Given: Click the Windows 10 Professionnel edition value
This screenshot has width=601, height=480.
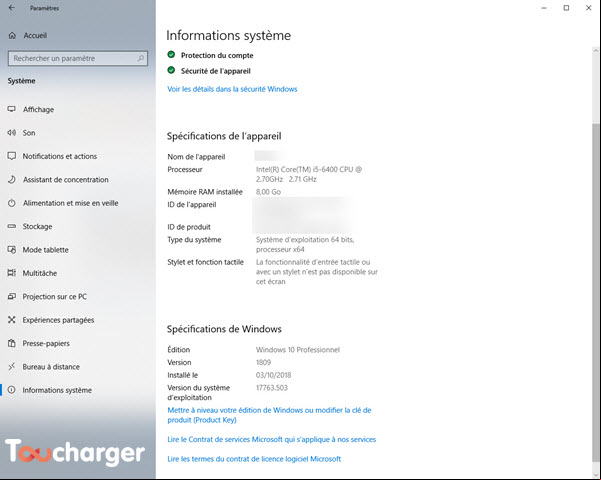Looking at the screenshot, I should (x=298, y=350).
